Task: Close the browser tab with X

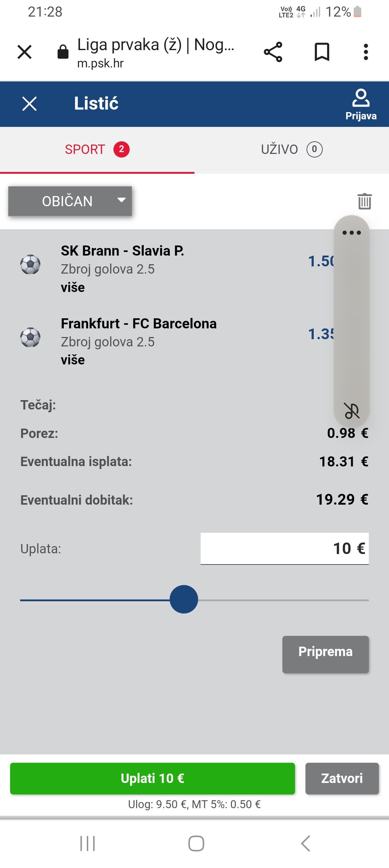Action: click(x=24, y=52)
